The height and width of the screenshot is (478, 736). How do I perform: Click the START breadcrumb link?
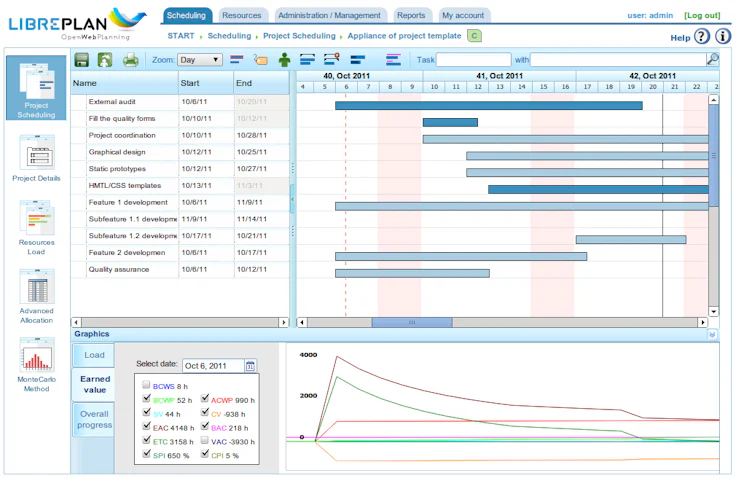click(x=181, y=36)
